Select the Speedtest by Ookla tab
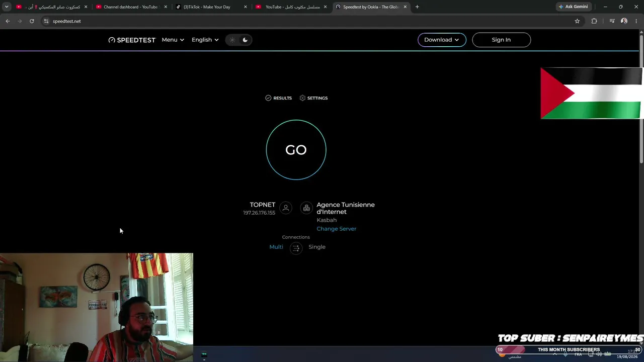Image resolution: width=644 pixels, height=362 pixels. 371,7
